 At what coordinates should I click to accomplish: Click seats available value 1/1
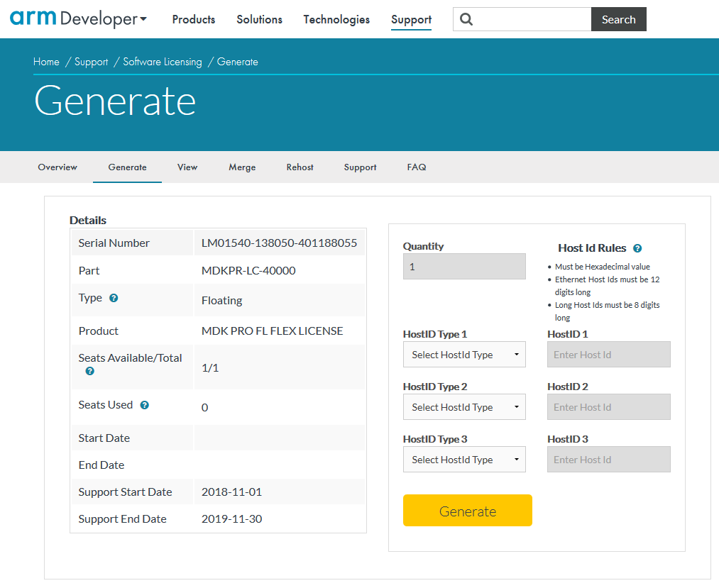tap(210, 368)
